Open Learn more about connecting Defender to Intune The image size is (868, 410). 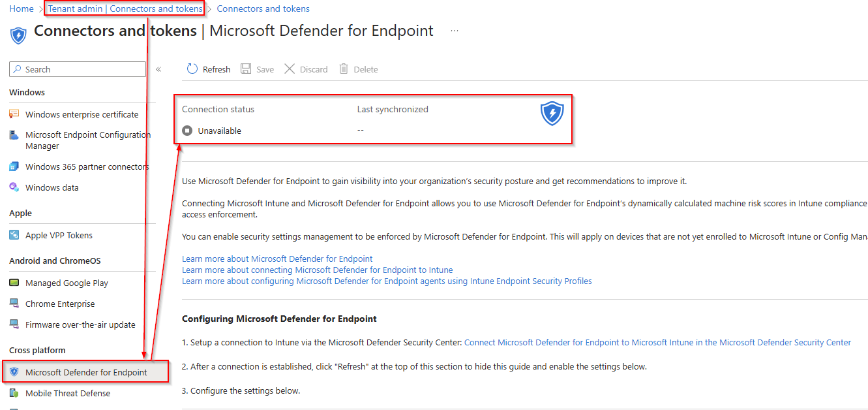click(317, 270)
